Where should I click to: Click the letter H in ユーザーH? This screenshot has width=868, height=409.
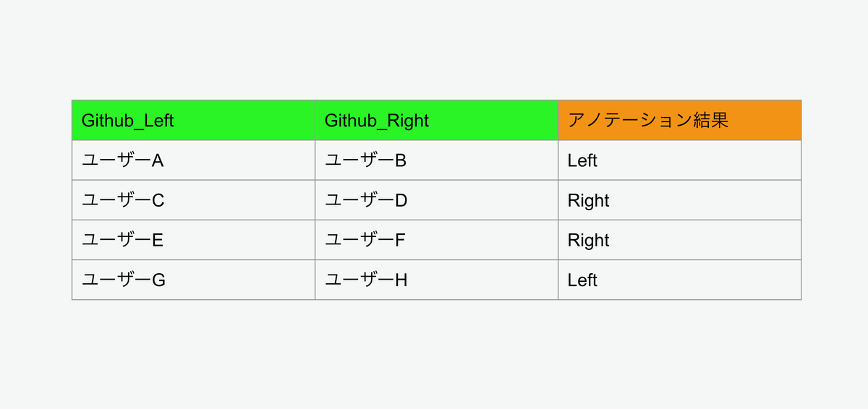click(x=401, y=280)
